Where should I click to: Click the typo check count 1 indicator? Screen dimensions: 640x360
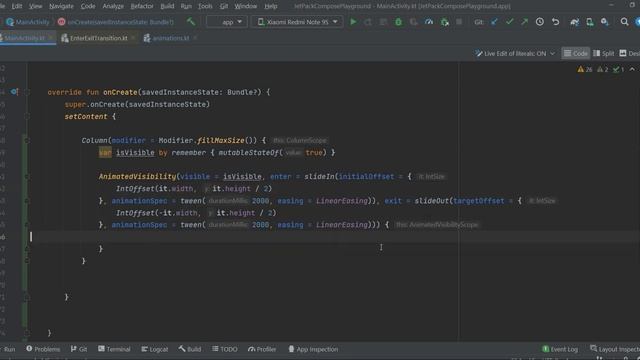click(x=618, y=69)
